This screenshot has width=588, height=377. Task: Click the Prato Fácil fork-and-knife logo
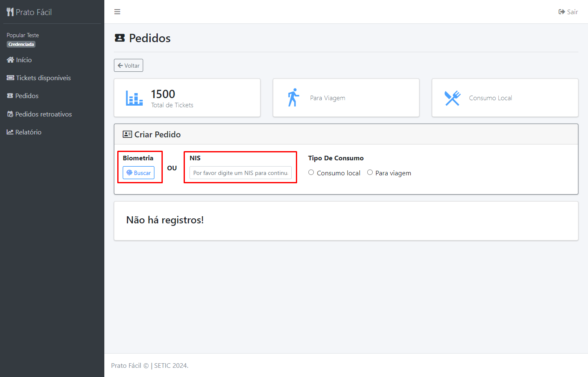(10, 12)
